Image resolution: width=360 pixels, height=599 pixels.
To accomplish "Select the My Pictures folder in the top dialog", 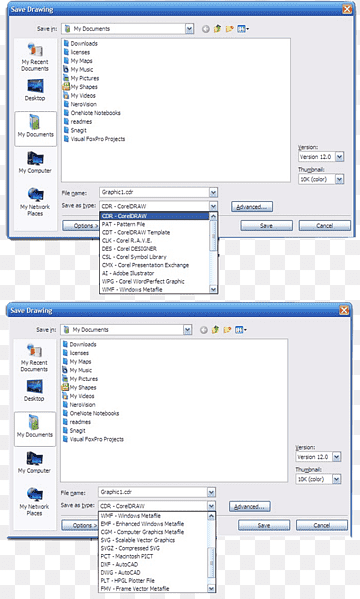I will tap(81, 78).
